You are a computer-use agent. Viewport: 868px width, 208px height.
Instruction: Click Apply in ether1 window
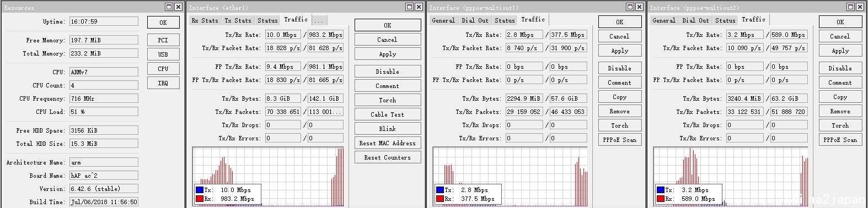tap(387, 54)
